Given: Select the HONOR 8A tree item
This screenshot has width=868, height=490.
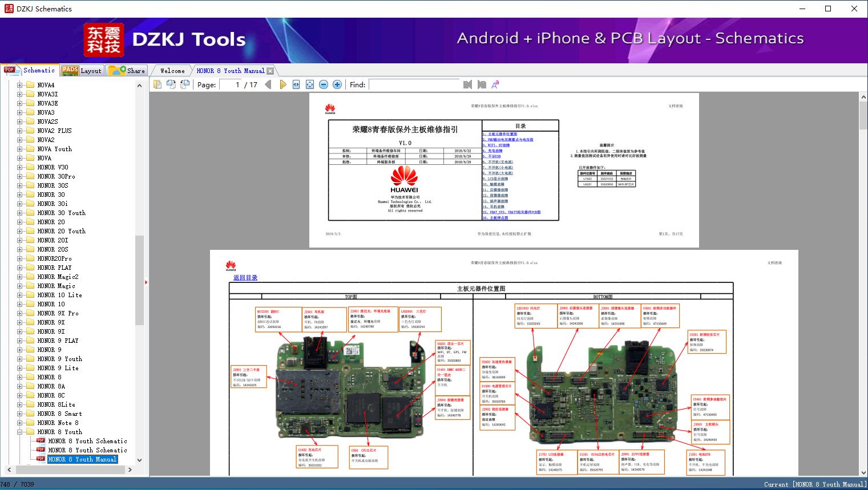Looking at the screenshot, I should tap(51, 386).
